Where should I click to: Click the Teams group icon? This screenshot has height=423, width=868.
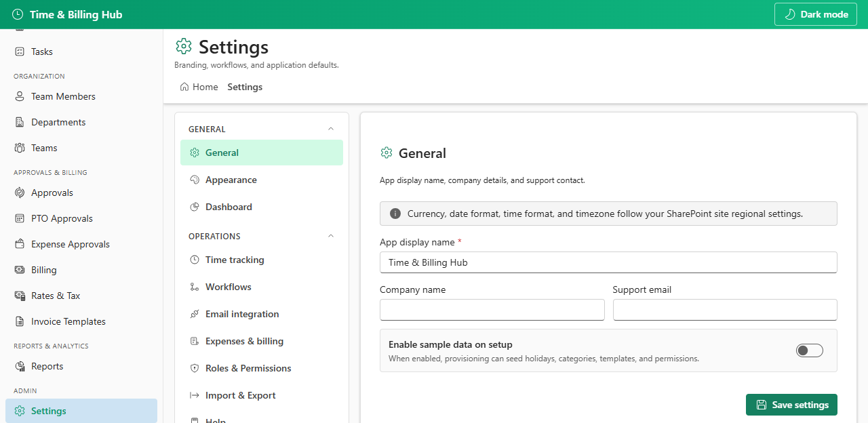(x=20, y=148)
